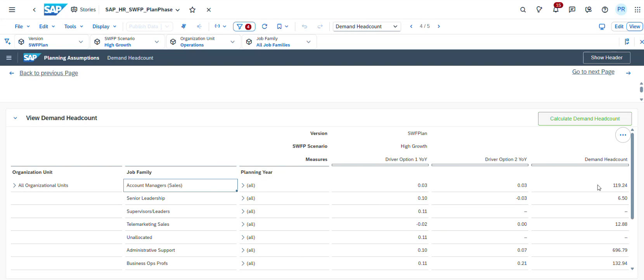This screenshot has height=280, width=644.
Task: Click the refresh icon in the toolbar
Action: click(x=265, y=26)
